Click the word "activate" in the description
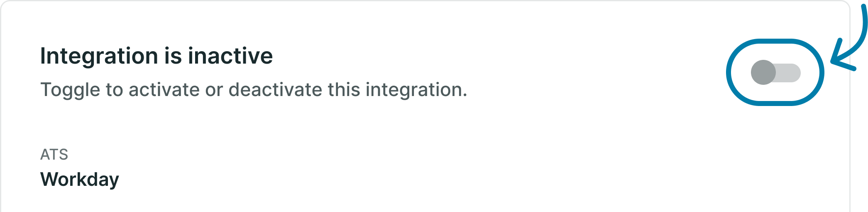 (x=164, y=89)
